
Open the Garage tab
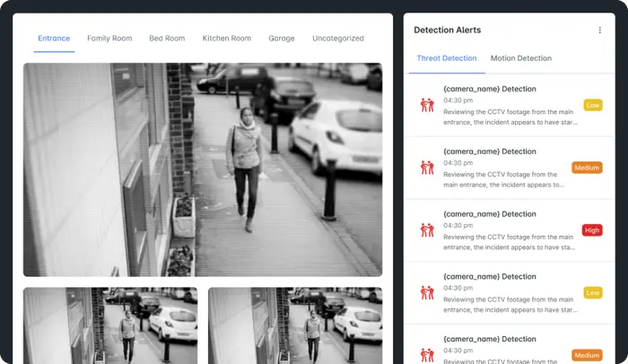[282, 39]
